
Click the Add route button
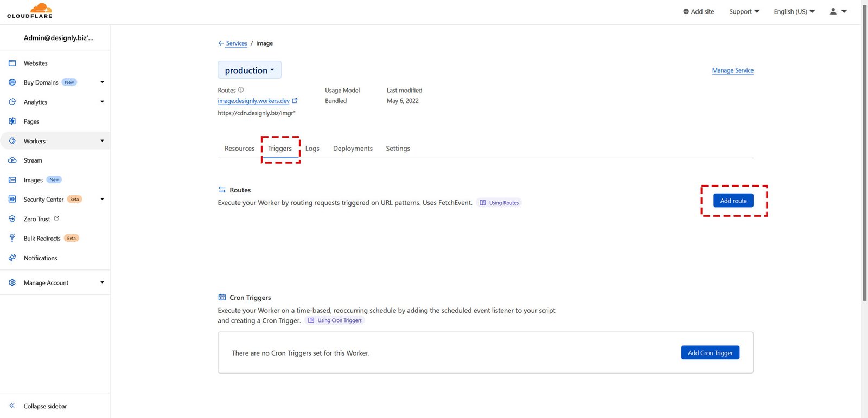733,201
